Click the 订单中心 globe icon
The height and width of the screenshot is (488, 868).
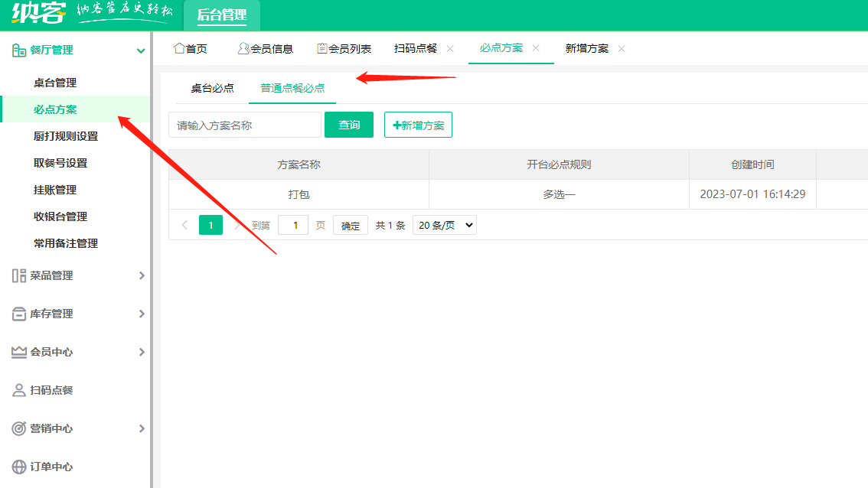pos(19,467)
